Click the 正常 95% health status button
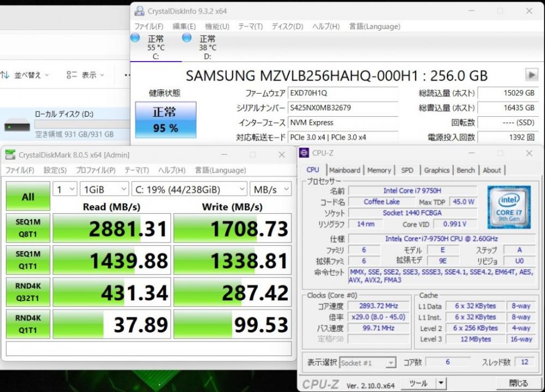Screen dimensions: 545x392 pos(166,119)
